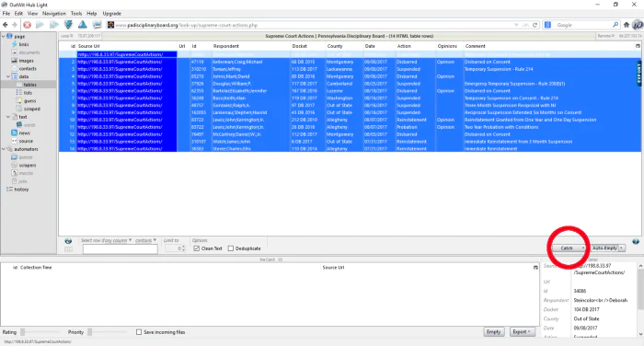Check Save incoming files option
The image size is (644, 346).
pyautogui.click(x=139, y=332)
